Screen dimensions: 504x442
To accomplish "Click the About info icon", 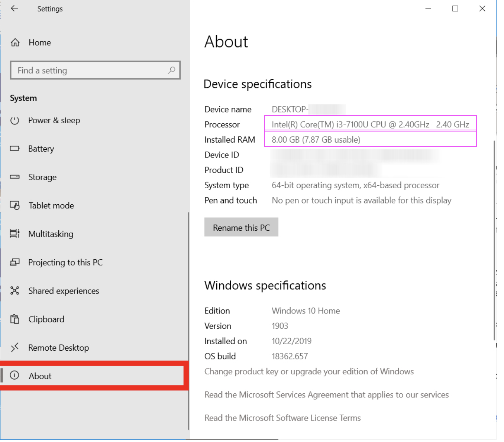I will [14, 376].
